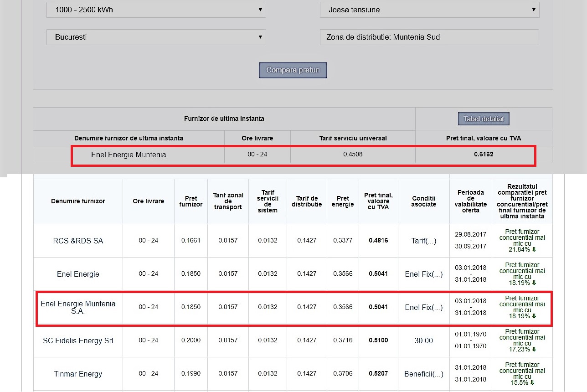Click the Zona de distributie field

(x=429, y=37)
